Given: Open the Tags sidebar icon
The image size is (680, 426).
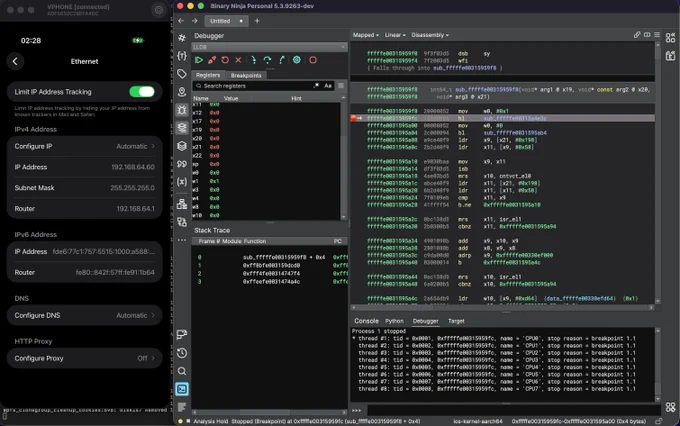Looking at the screenshot, I should coord(182,74).
